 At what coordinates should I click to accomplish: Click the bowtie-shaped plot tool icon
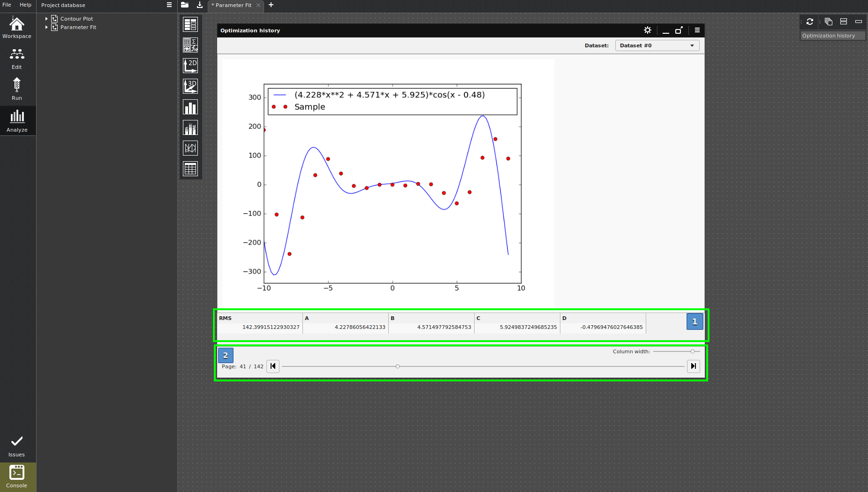tap(190, 148)
